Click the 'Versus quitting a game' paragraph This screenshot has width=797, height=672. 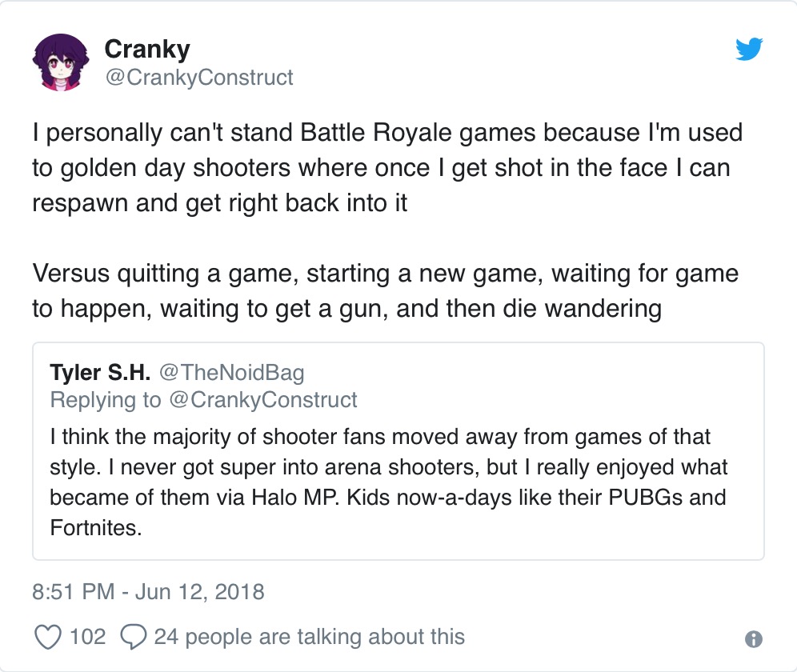click(x=385, y=291)
